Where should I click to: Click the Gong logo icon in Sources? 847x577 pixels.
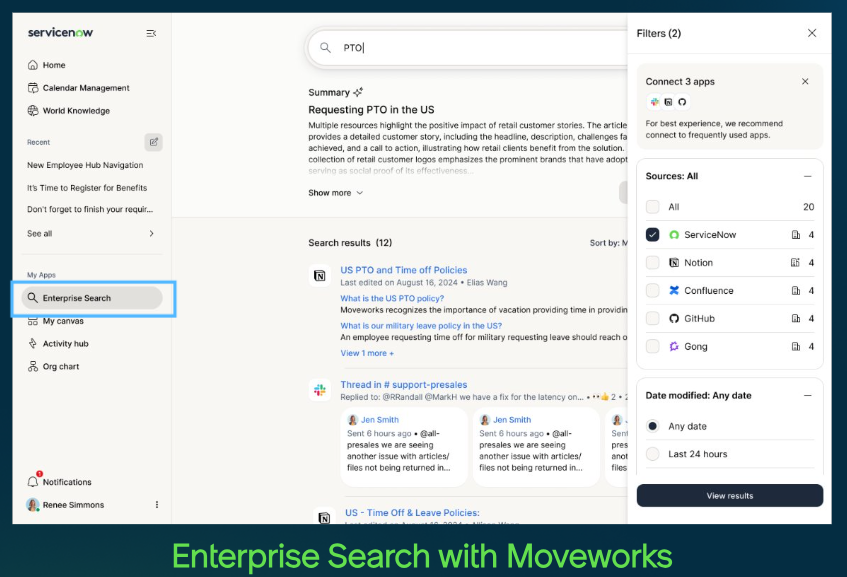coord(674,346)
